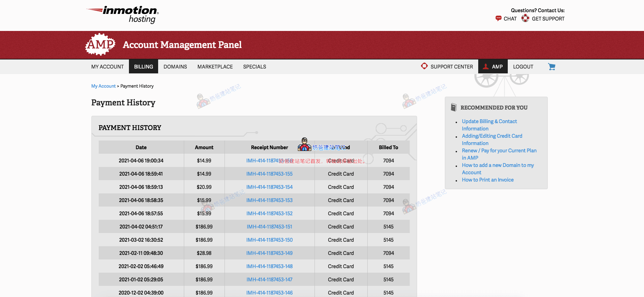The width and height of the screenshot is (644, 297).
Task: Select the Billing tab
Action: point(144,67)
